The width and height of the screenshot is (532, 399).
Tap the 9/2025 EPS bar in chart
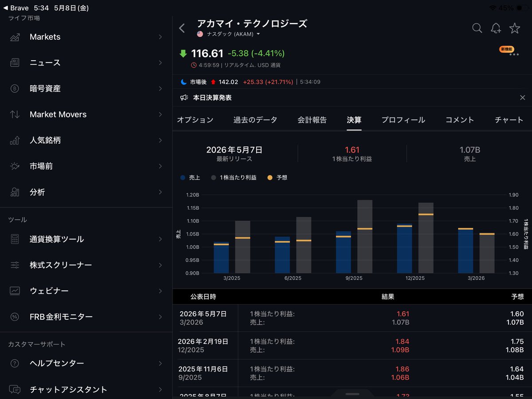point(365,236)
